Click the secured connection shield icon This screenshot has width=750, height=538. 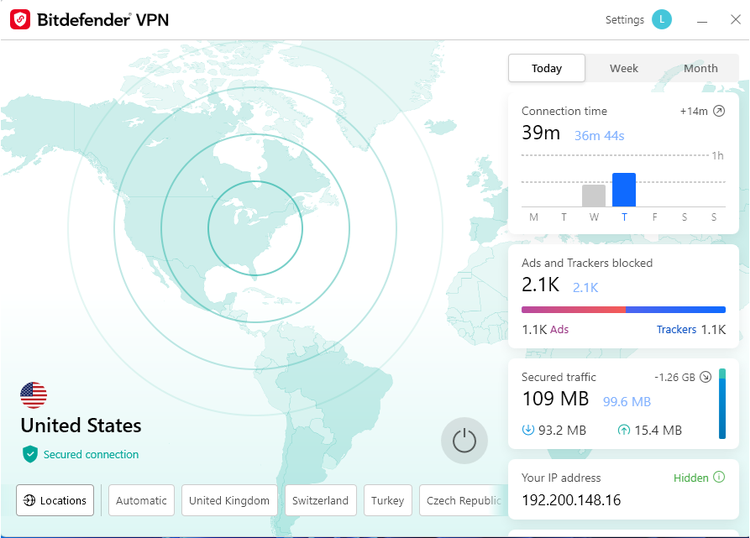click(30, 454)
